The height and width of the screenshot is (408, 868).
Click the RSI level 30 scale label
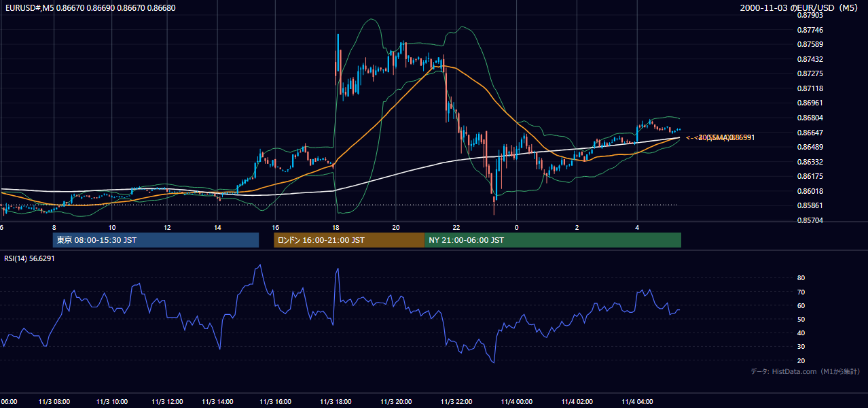tap(801, 346)
